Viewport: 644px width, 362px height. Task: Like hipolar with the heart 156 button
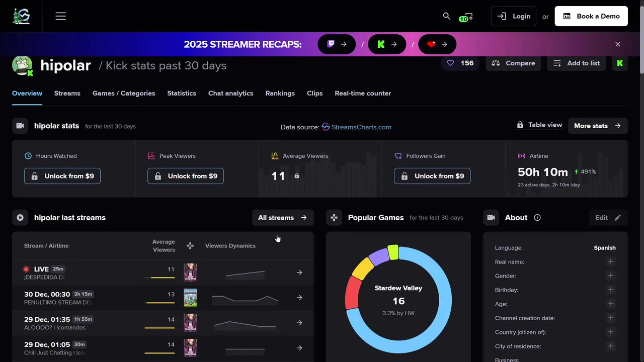[460, 63]
